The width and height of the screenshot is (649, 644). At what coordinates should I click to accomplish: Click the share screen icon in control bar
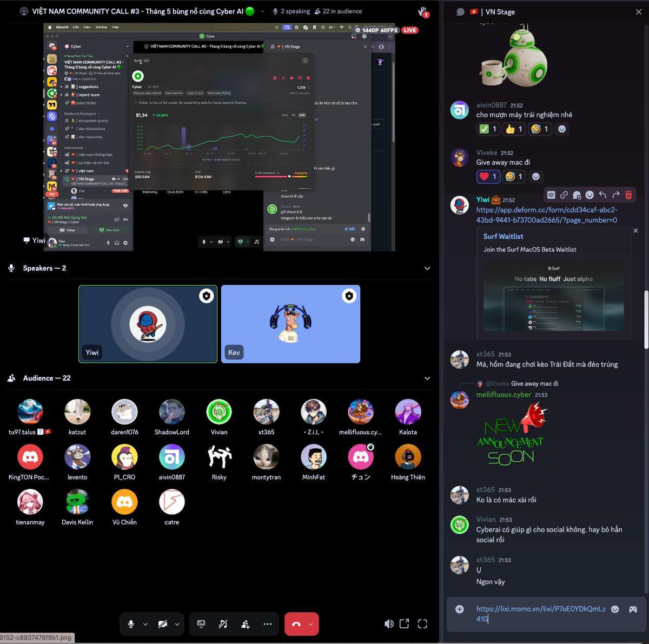[201, 624]
